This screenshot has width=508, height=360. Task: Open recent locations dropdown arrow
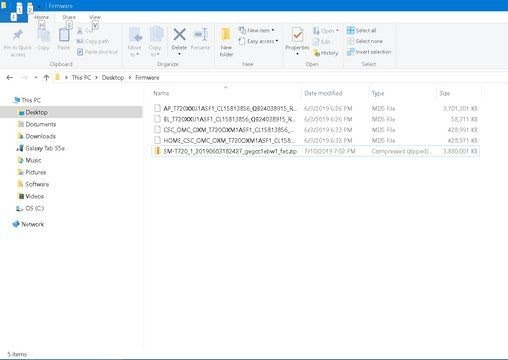coord(36,77)
